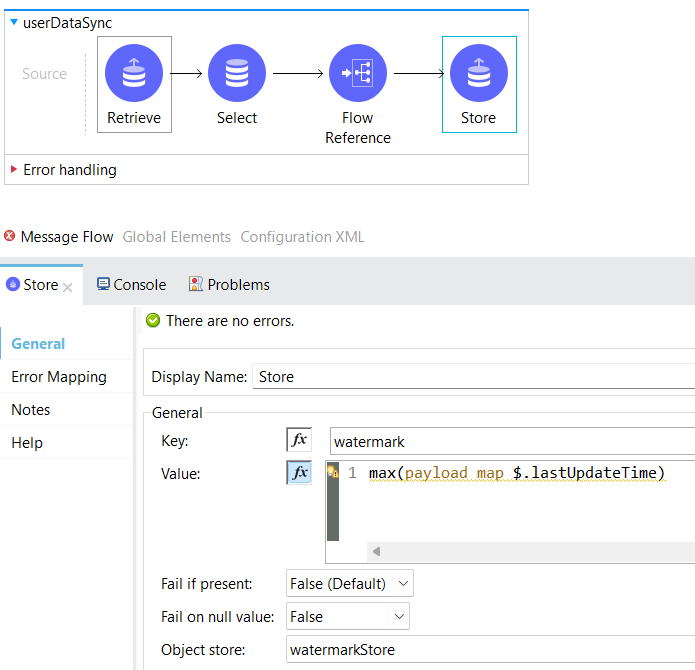Open the Console tab

131,284
